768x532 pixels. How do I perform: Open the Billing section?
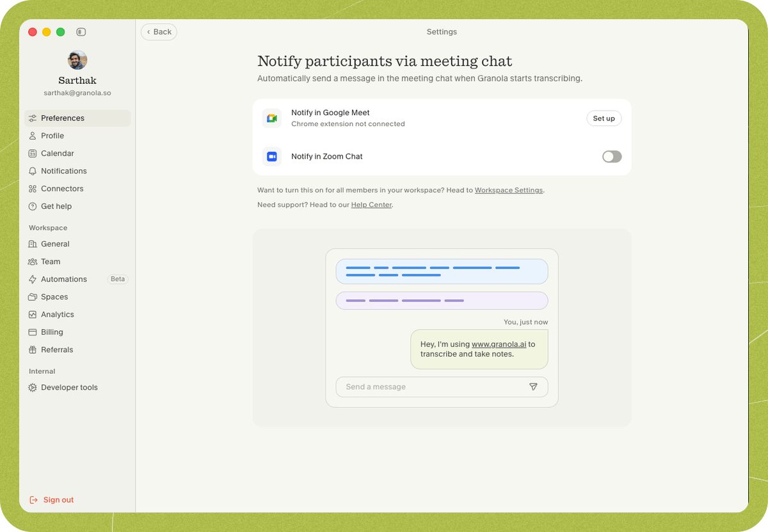coord(77,332)
